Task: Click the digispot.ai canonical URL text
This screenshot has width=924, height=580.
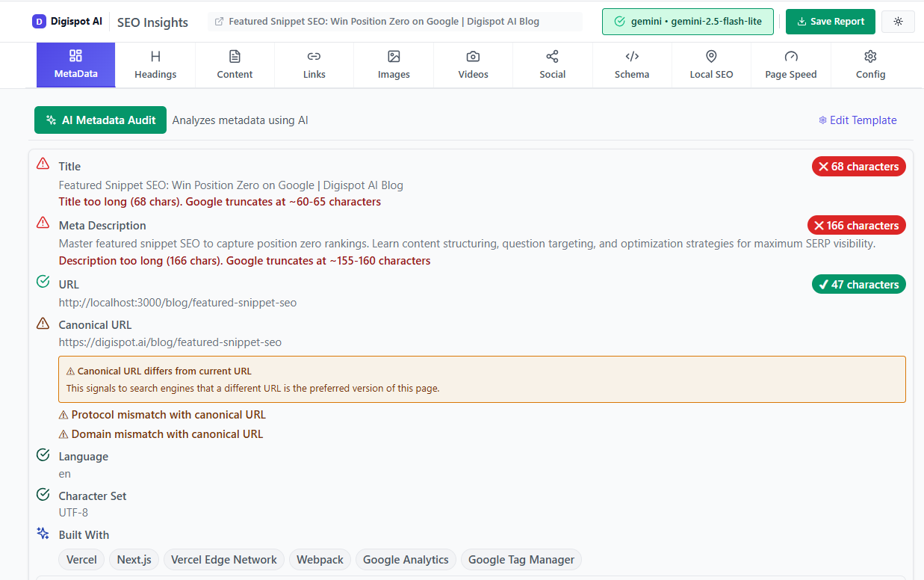Action: point(170,342)
